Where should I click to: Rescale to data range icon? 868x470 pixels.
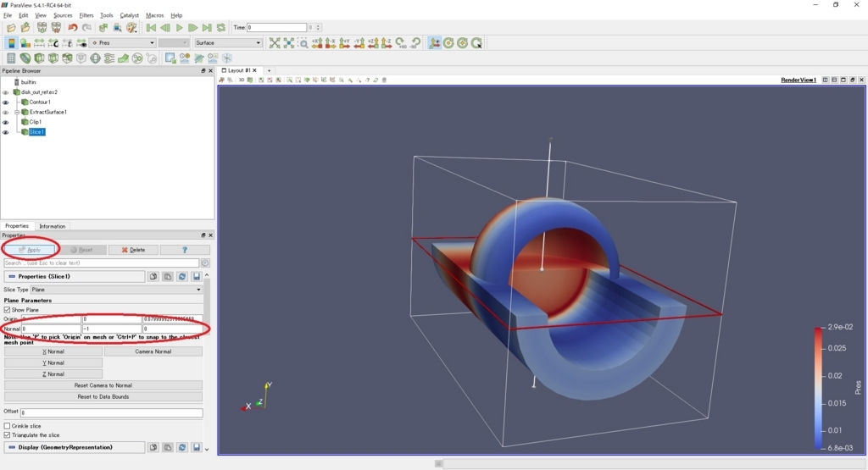(x=39, y=43)
